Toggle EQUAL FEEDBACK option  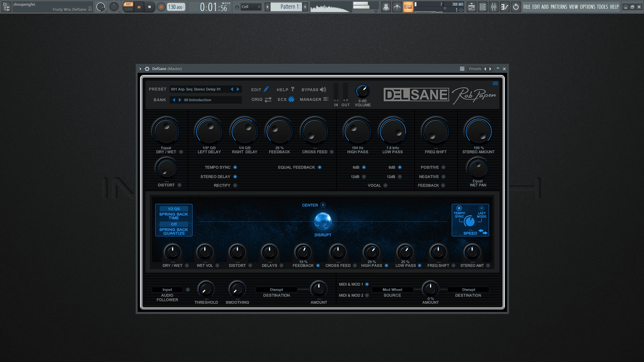point(320,167)
